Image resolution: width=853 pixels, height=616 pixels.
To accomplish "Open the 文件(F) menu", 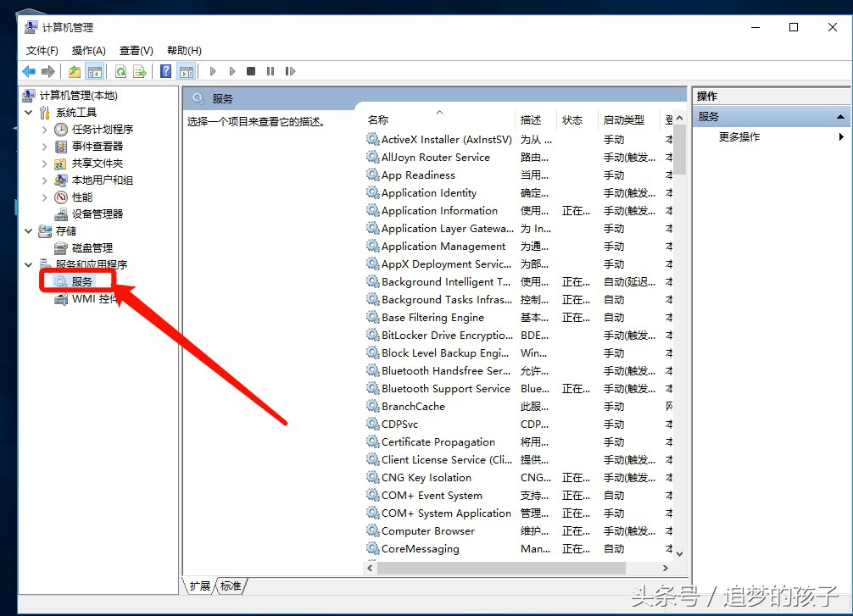I will tap(42, 51).
